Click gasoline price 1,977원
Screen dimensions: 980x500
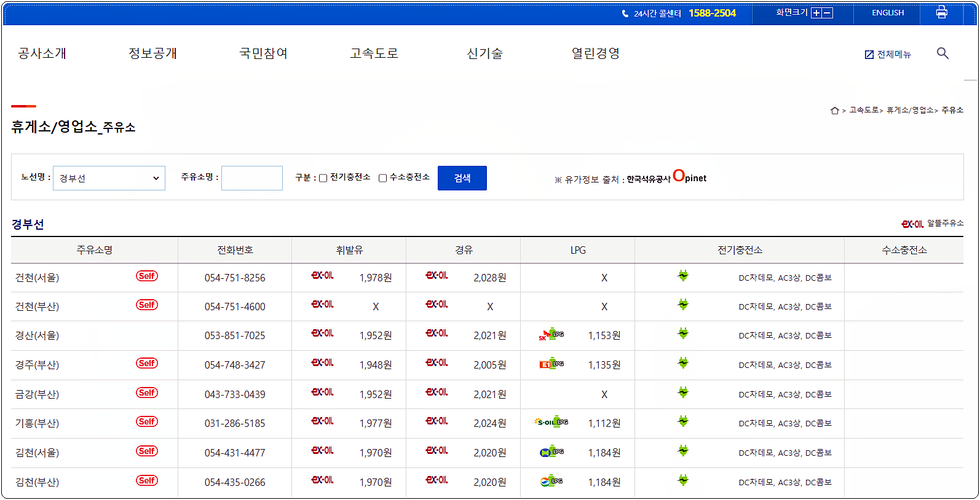[376, 423]
